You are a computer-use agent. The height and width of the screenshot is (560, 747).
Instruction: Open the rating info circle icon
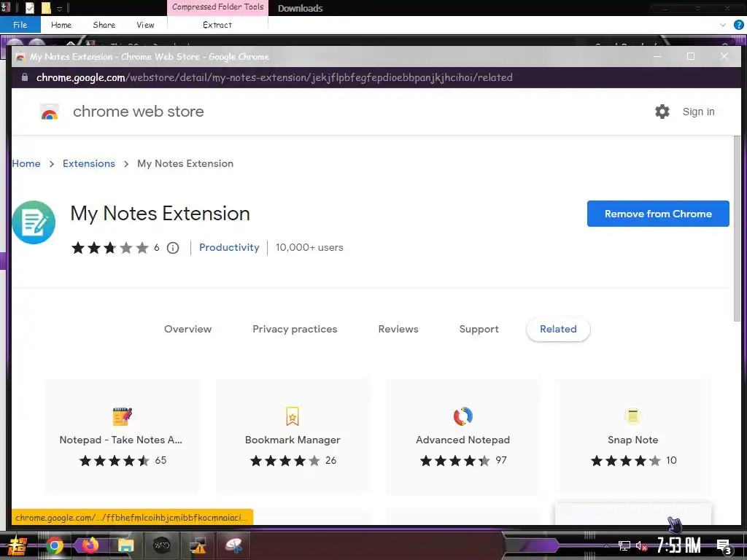point(173,248)
